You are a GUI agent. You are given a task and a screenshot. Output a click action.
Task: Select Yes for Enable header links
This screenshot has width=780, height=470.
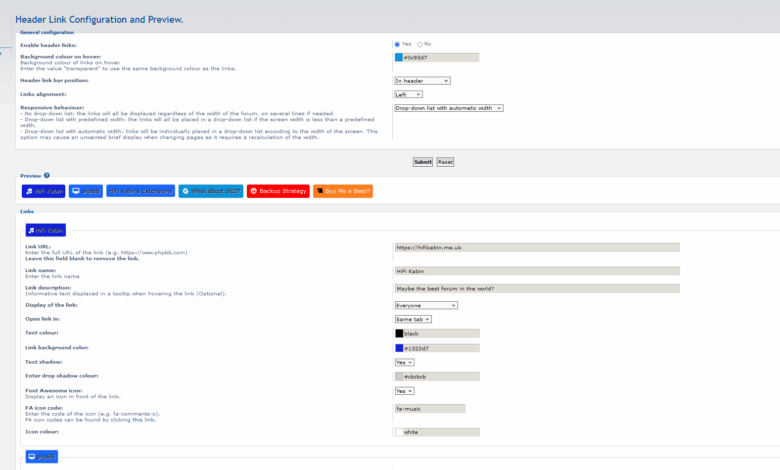[x=397, y=44]
